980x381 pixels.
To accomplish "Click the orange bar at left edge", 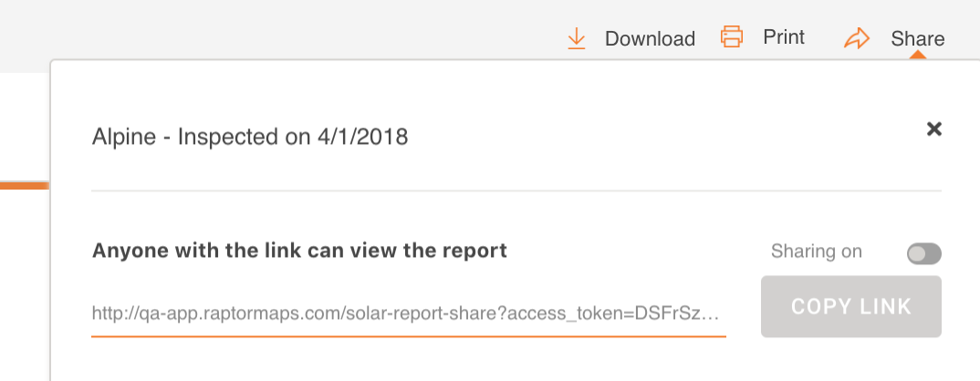I will coord(25,186).
